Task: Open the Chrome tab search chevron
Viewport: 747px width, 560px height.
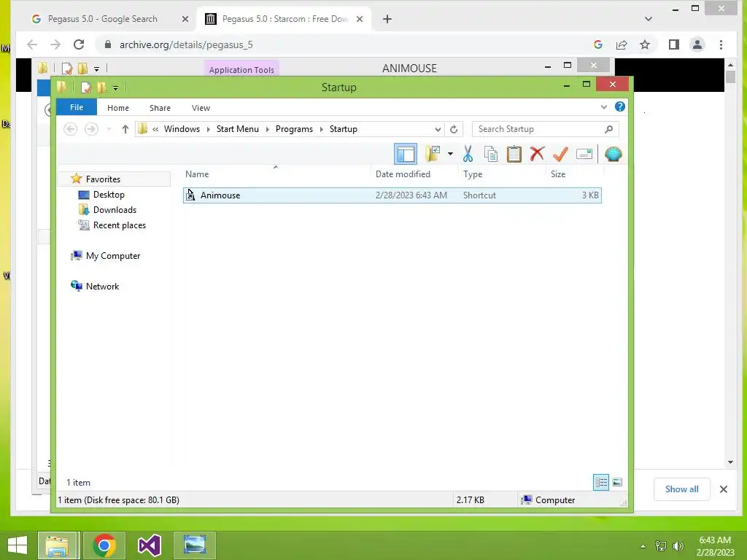Action: click(648, 19)
